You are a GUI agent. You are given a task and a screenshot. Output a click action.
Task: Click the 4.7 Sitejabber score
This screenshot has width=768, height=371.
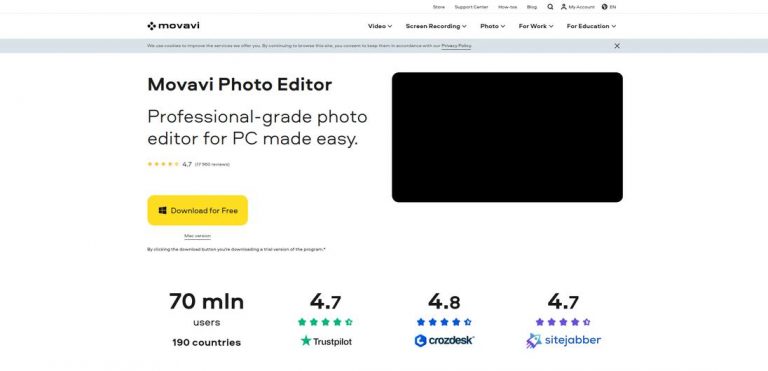563,302
